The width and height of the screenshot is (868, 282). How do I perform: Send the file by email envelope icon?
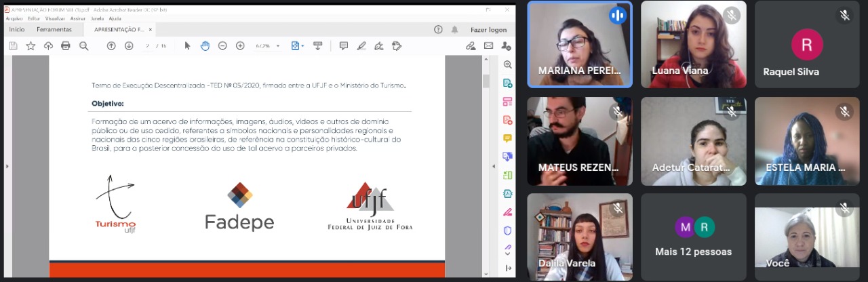pyautogui.click(x=488, y=45)
